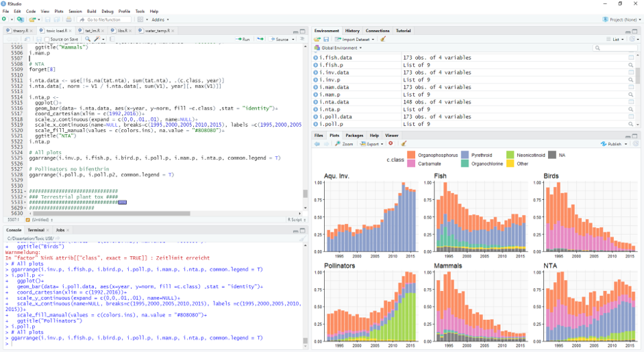Open the new file dropdown arrow

click(12, 19)
